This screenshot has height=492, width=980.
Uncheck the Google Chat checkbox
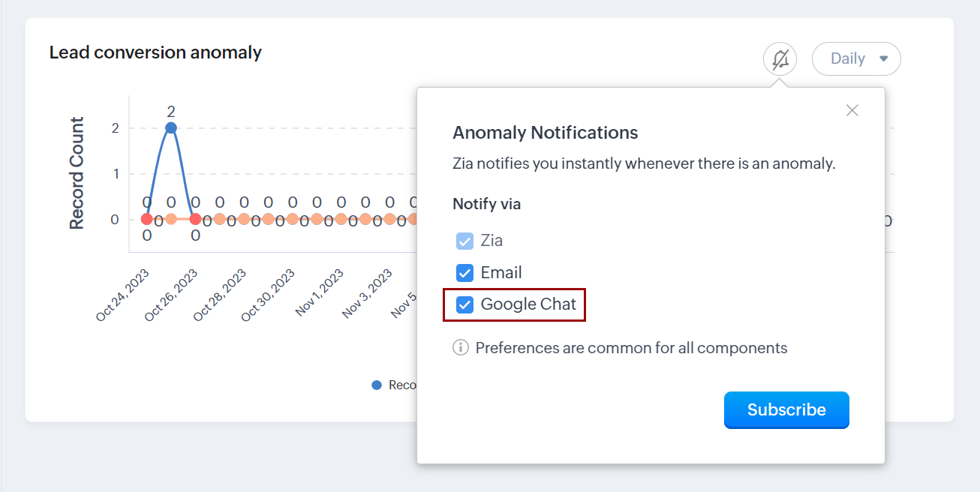[465, 304]
